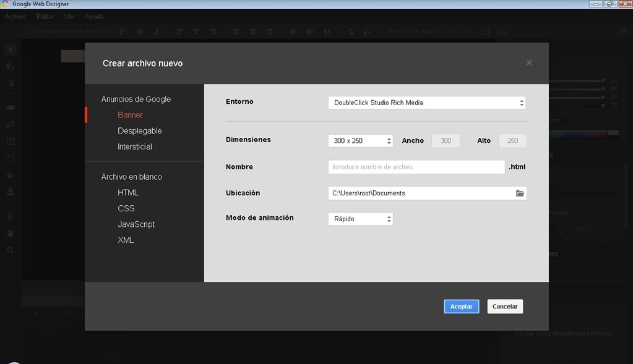Choose XML blank file type
This screenshot has width=633, height=364.
tap(126, 240)
